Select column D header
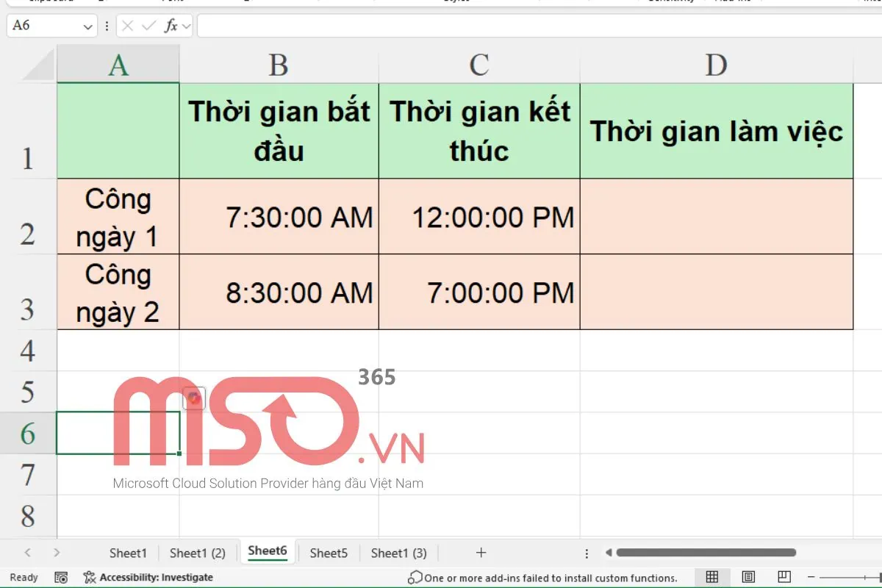Screen dimensions: 882x588 (x=716, y=65)
